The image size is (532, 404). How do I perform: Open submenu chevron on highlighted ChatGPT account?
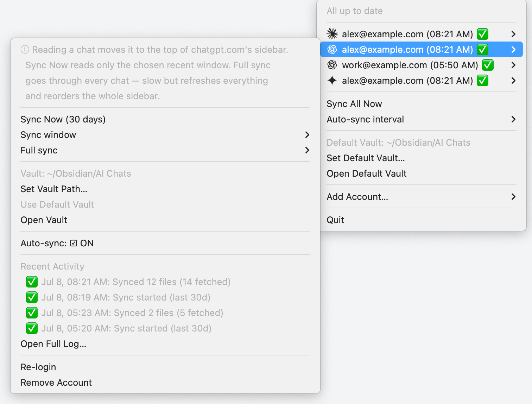pos(513,50)
